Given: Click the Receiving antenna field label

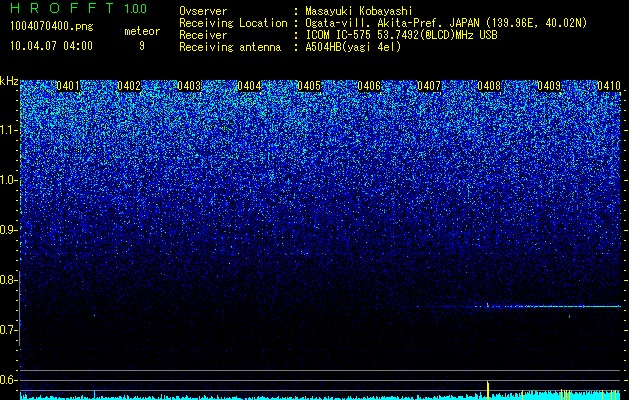Looking at the screenshot, I should pyautogui.click(x=230, y=47).
